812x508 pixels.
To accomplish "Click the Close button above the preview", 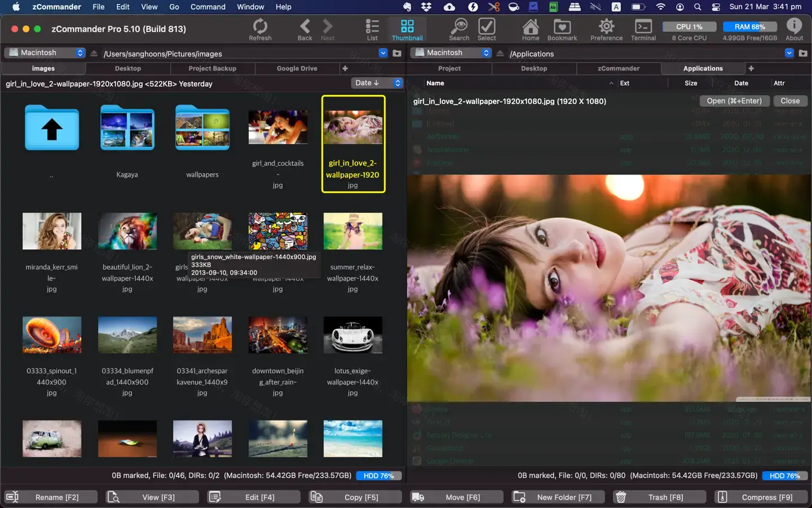I will pos(790,101).
